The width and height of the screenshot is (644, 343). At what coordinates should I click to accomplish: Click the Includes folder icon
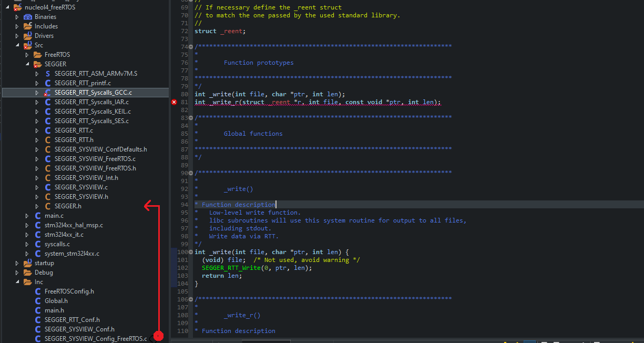[x=28, y=26]
